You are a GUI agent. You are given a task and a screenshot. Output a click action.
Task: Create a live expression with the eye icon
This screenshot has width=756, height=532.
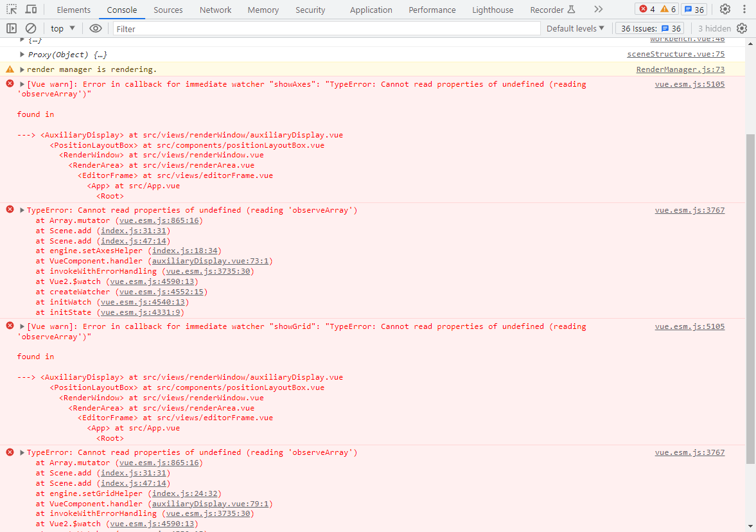click(96, 28)
